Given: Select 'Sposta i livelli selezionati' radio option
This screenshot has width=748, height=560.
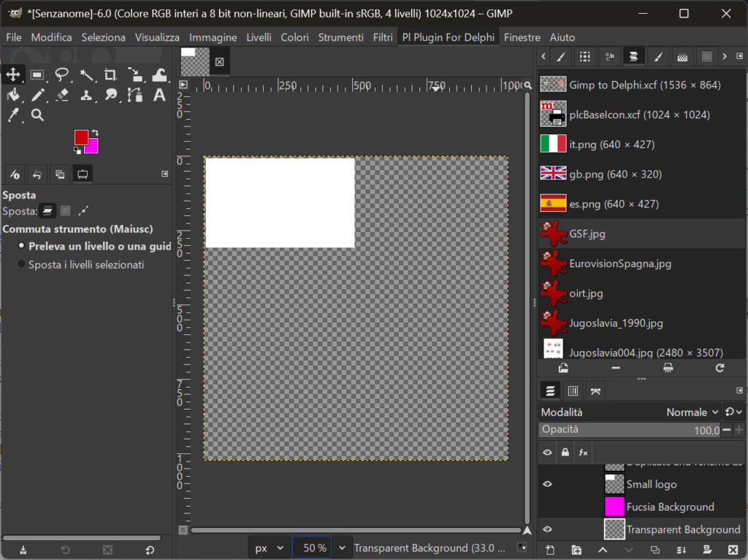Looking at the screenshot, I should (x=21, y=264).
